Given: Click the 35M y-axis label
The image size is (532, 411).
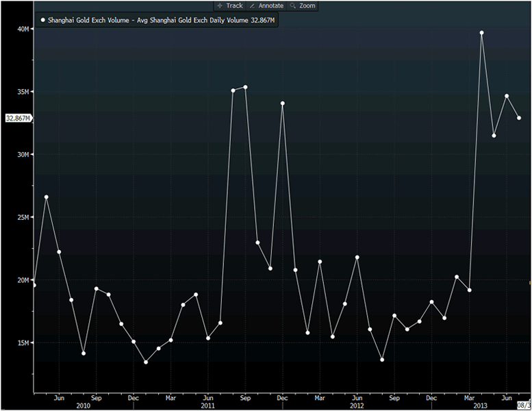Looking at the screenshot, I should [23, 92].
